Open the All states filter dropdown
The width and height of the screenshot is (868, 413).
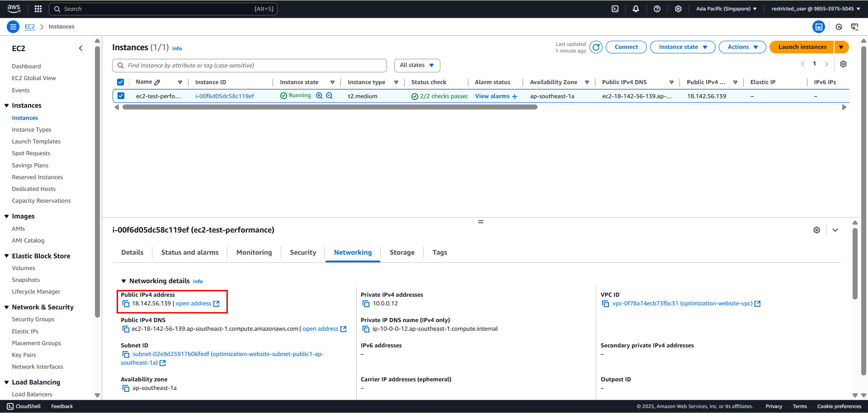pyautogui.click(x=417, y=65)
